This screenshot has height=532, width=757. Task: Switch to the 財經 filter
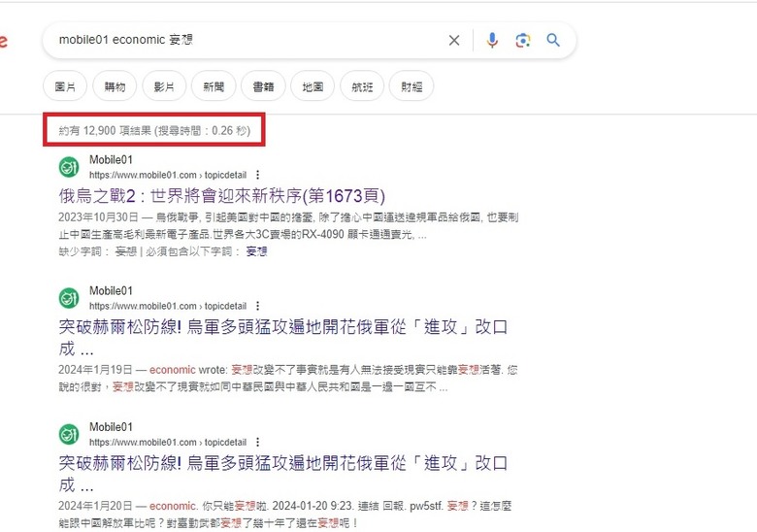[x=411, y=86]
